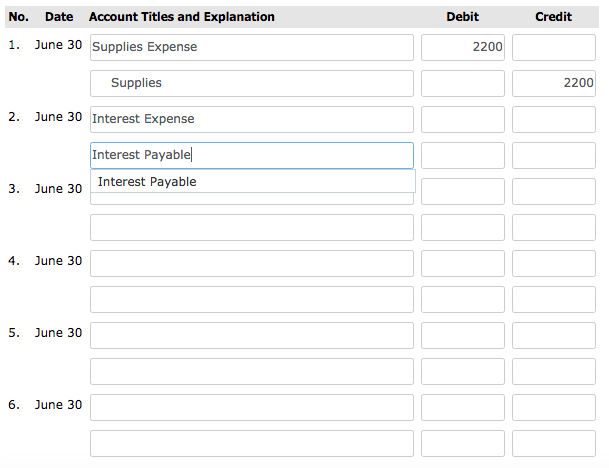Click the empty credit field beside Supplies Expense
Viewport: 609px width, 468px height.
click(x=553, y=47)
